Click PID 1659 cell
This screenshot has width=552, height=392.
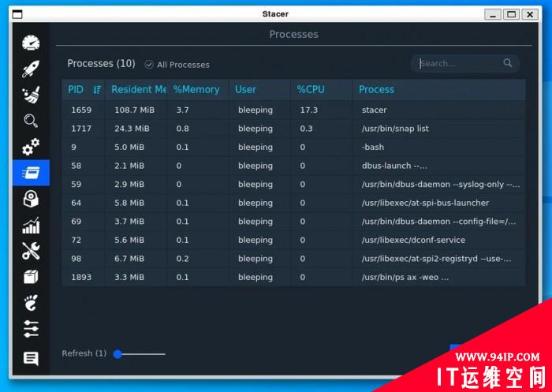81,110
